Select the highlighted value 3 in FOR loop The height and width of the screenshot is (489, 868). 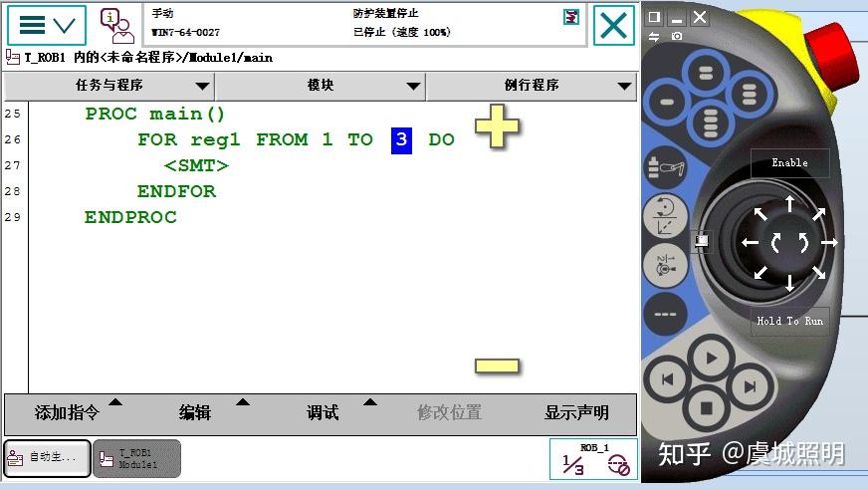[x=401, y=139]
